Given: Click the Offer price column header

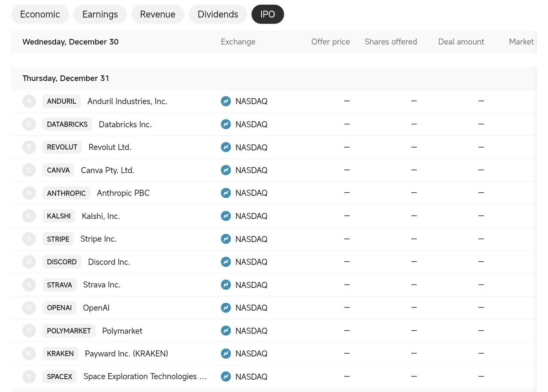Looking at the screenshot, I should [331, 42].
